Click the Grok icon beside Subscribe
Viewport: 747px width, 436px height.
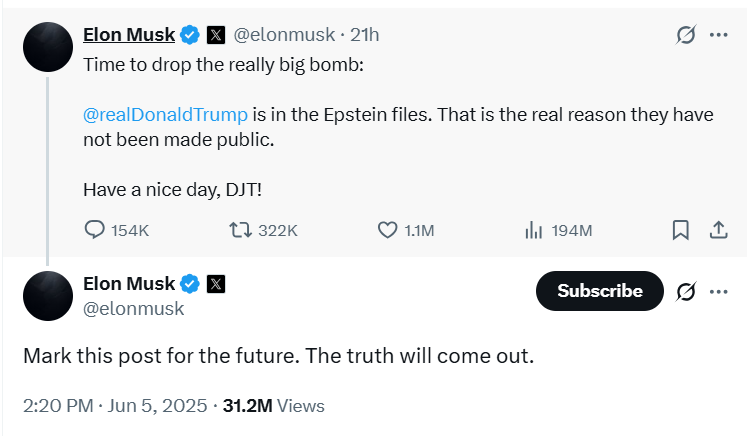pyautogui.click(x=686, y=291)
